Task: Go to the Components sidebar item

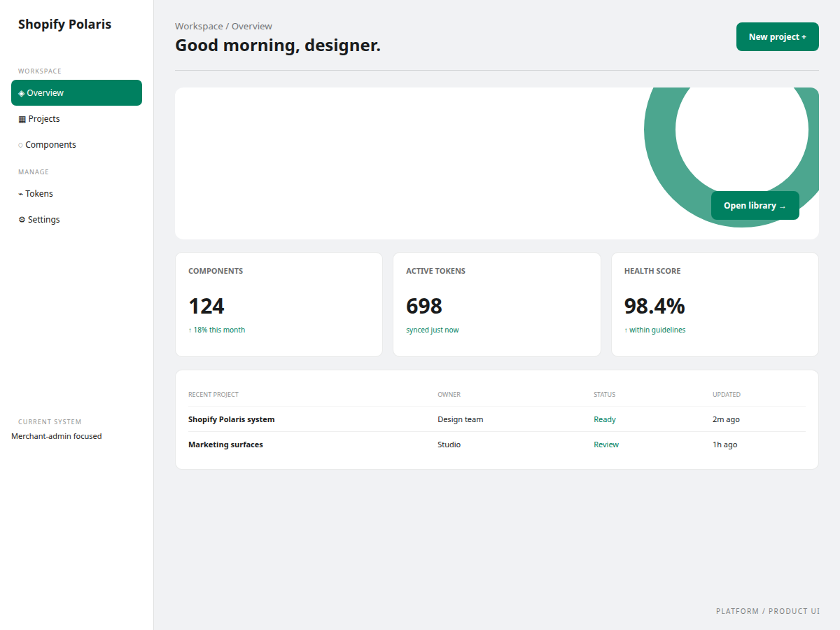Action: coord(76,145)
